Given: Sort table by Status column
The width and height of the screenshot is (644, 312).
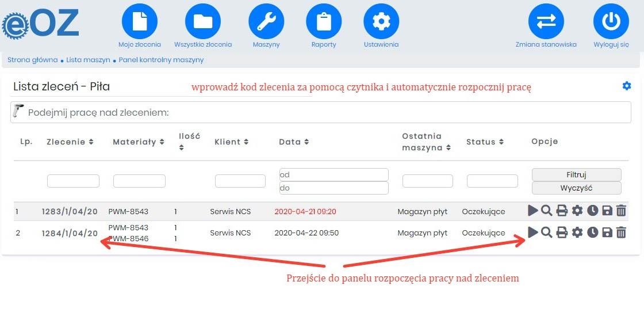Looking at the screenshot, I should [x=484, y=142].
